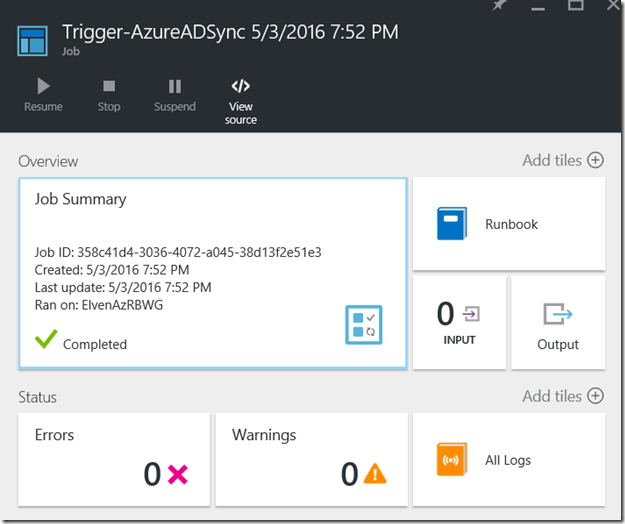The height and width of the screenshot is (524, 625).
Task: Stop the running job
Action: tap(109, 86)
